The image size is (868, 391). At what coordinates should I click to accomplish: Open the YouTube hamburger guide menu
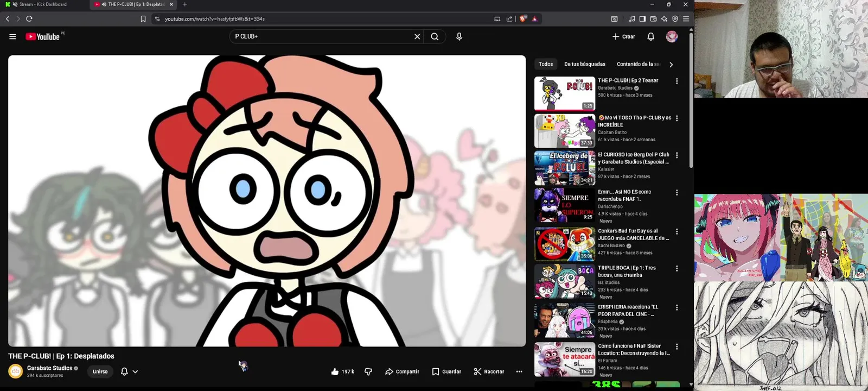point(12,36)
